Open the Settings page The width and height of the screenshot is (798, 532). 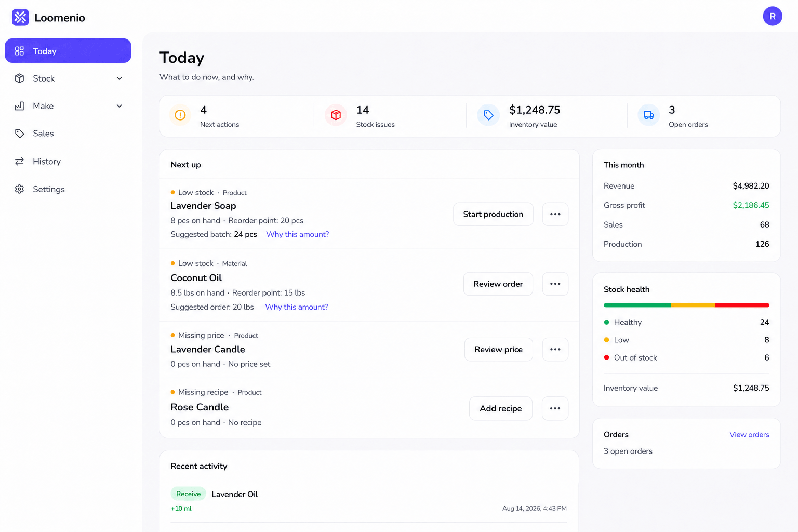(x=68, y=189)
